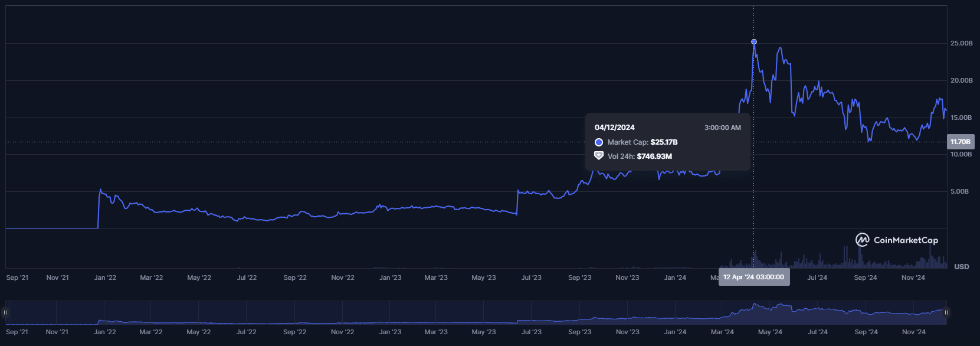Screen dimensions: 980x346
Task: Click the Vol 24h $746.93M tooltip value
Action: pos(654,156)
